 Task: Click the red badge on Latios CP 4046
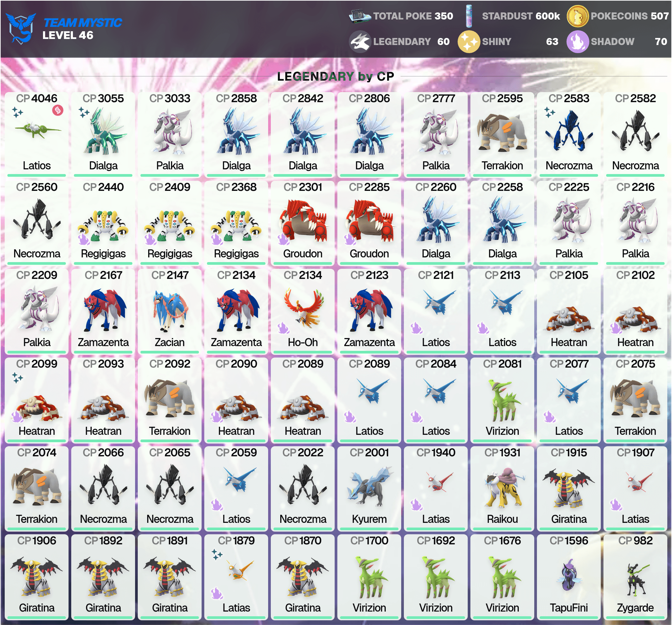coord(58,110)
